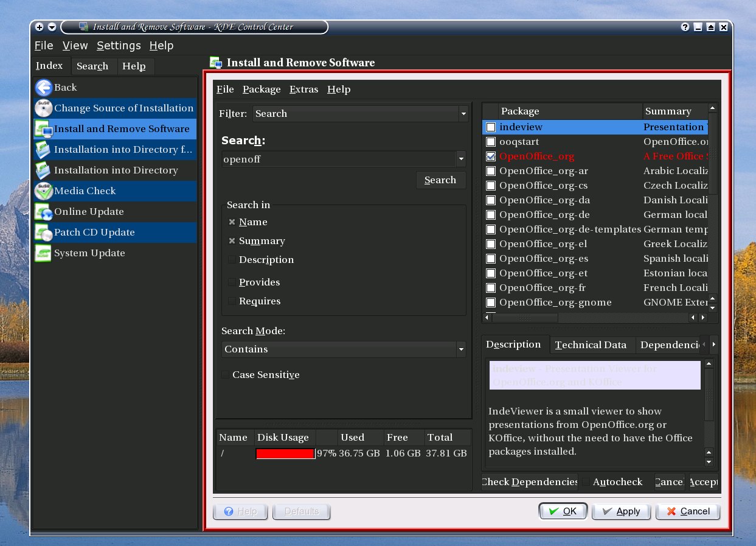Select the OpenOffice_org-el package name
The width and height of the screenshot is (756, 546).
pos(543,244)
